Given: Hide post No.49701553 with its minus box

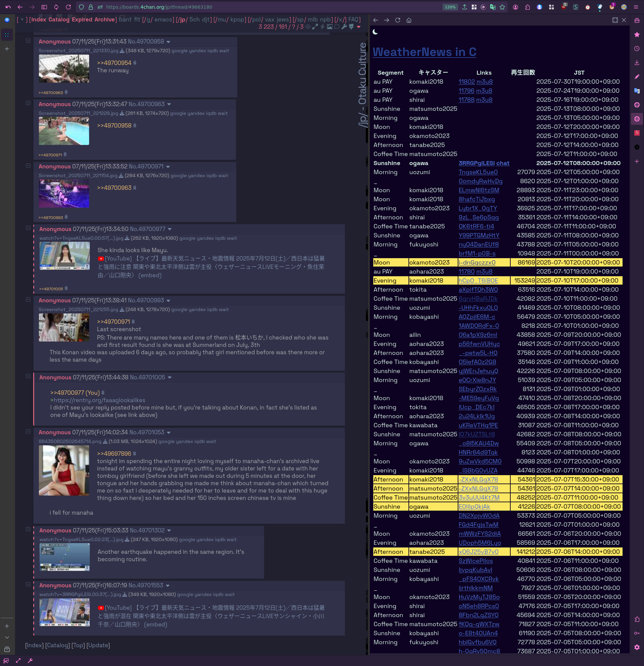Looking at the screenshot, I should [x=28, y=584].
